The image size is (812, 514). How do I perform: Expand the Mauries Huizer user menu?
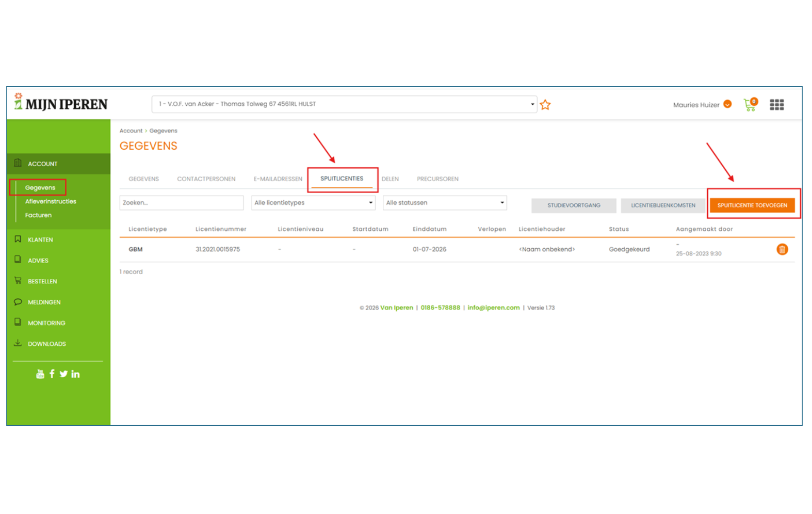702,105
